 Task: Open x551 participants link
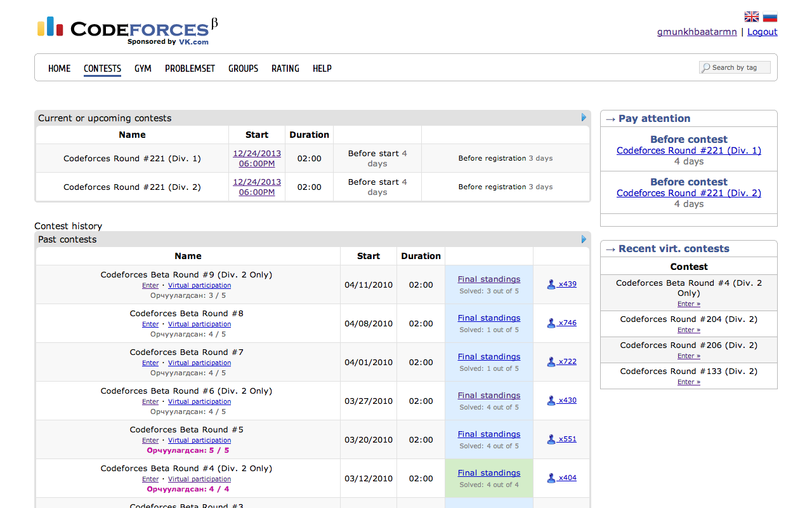coord(567,439)
